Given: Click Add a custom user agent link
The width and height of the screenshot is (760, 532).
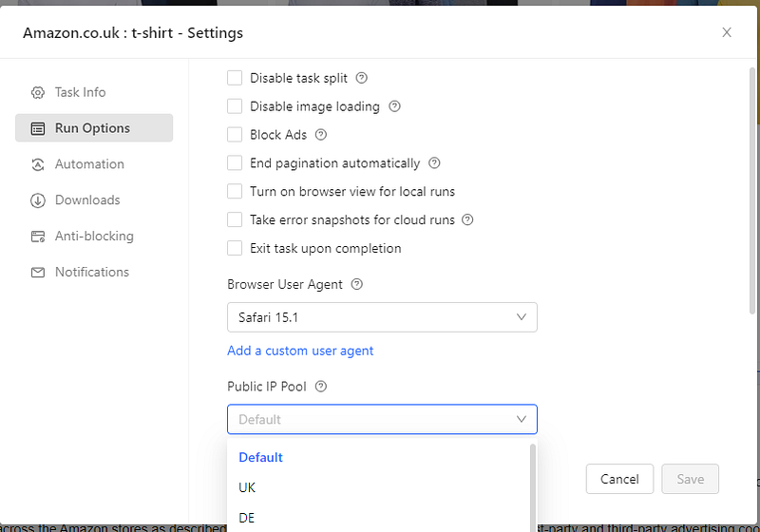Looking at the screenshot, I should tap(300, 351).
